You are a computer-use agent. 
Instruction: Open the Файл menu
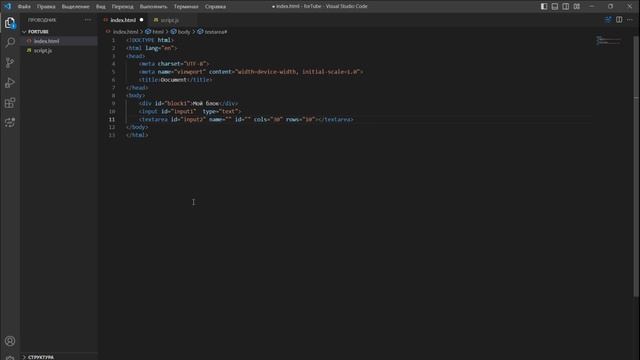tap(24, 7)
